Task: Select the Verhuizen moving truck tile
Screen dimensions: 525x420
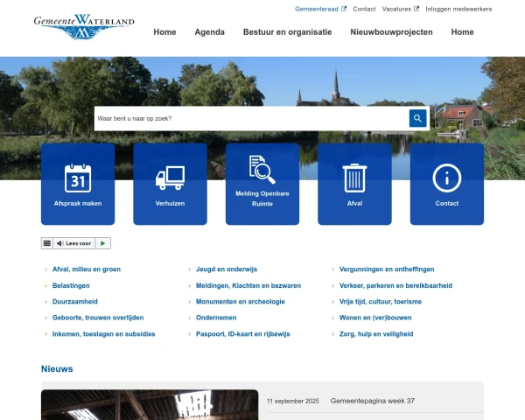Action: click(170, 184)
